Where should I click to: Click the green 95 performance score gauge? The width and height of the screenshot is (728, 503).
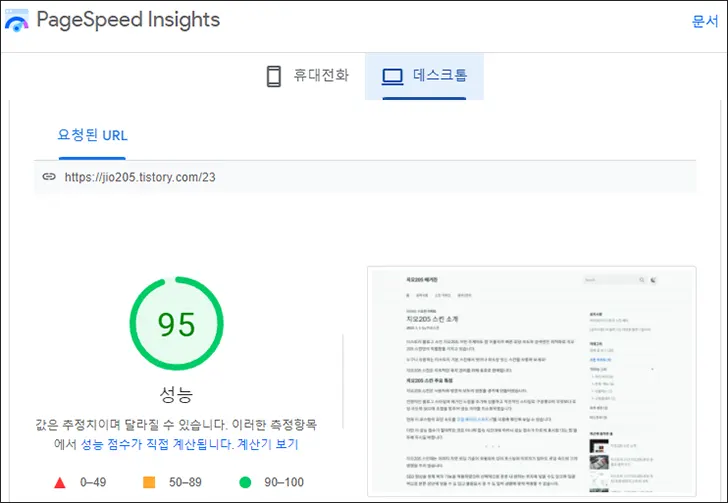pyautogui.click(x=176, y=323)
